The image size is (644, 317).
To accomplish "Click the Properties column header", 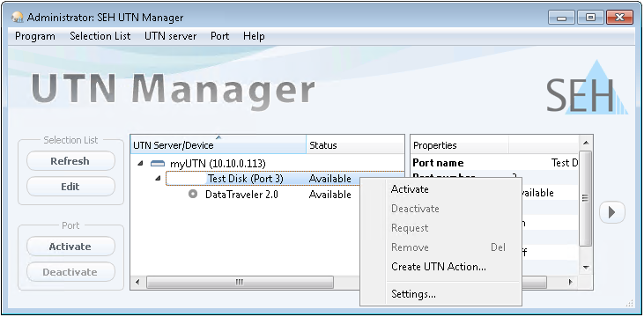I will pos(459,145).
